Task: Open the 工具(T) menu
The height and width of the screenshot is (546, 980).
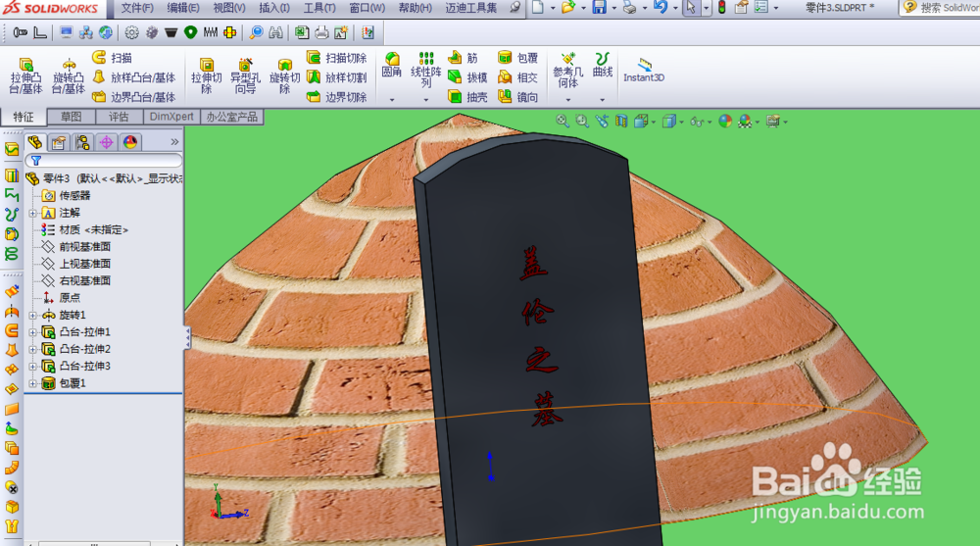Action: (319, 8)
